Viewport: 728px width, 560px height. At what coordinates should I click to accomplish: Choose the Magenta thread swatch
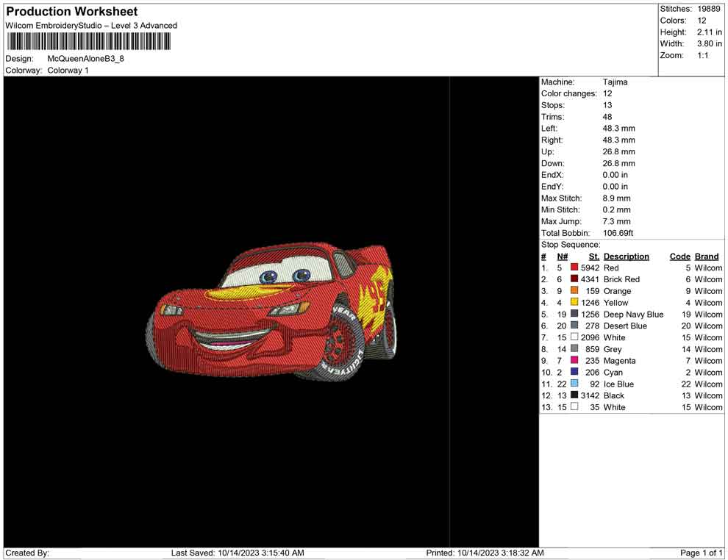click(x=574, y=361)
